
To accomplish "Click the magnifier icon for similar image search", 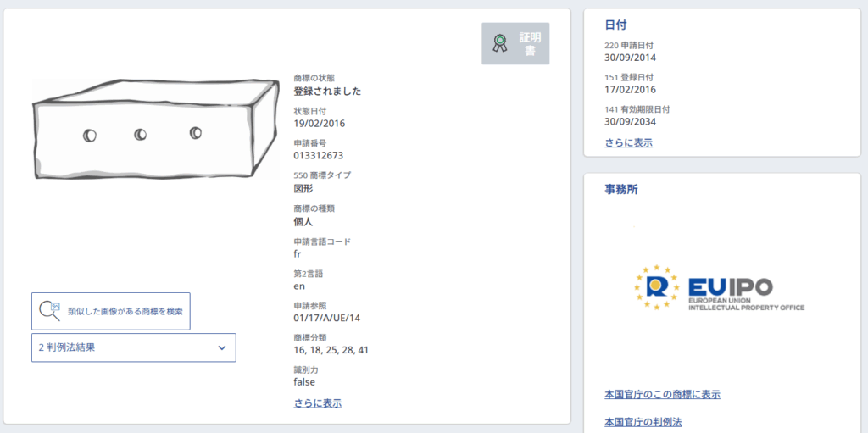I will pos(50,311).
